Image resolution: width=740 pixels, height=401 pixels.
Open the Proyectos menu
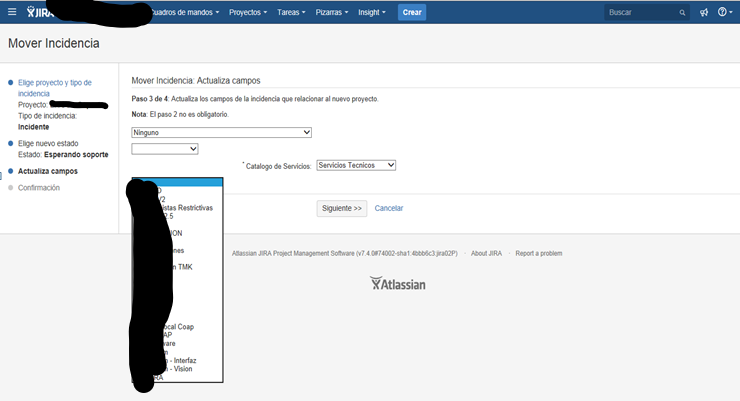[248, 12]
